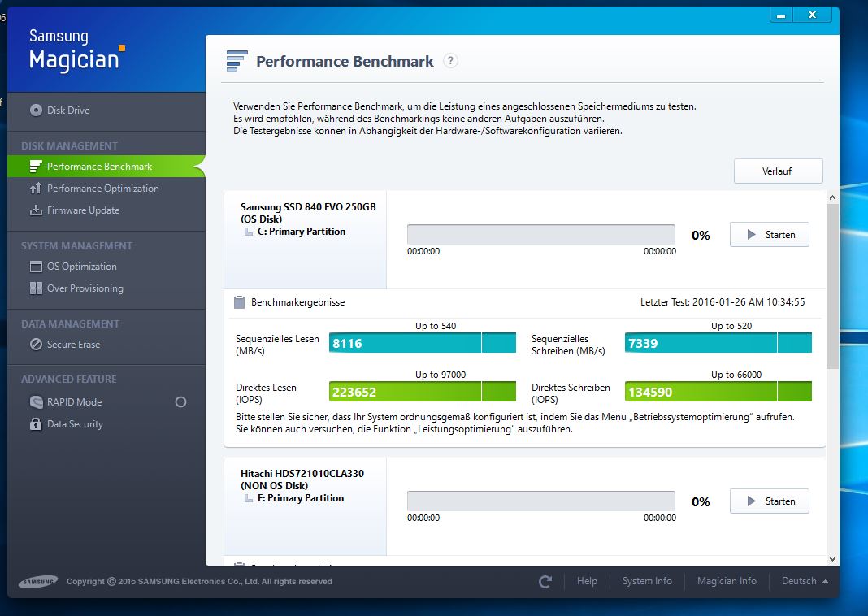
Task: Click Performance Optimization arrows icon
Action: coord(36,189)
